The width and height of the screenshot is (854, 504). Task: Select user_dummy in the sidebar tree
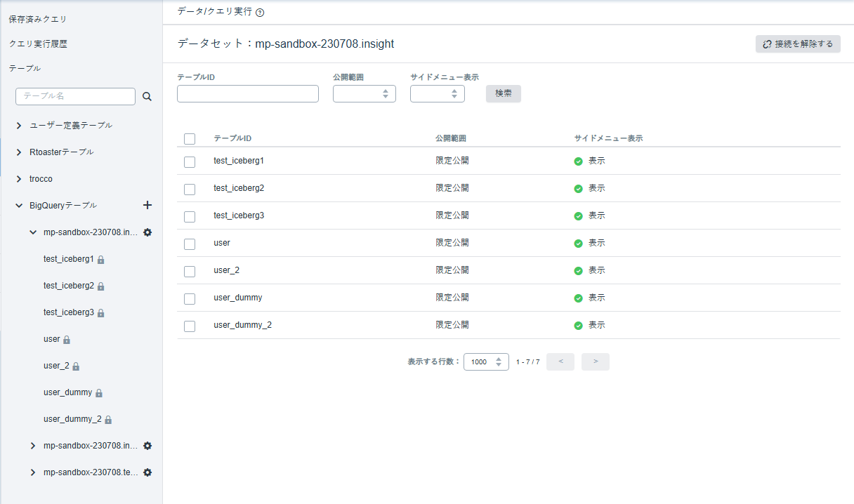click(x=67, y=392)
